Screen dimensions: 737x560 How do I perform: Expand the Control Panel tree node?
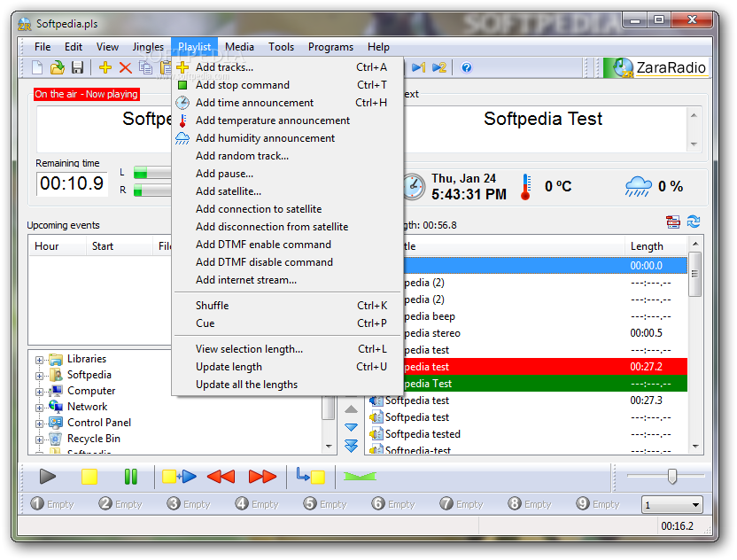pos(40,424)
